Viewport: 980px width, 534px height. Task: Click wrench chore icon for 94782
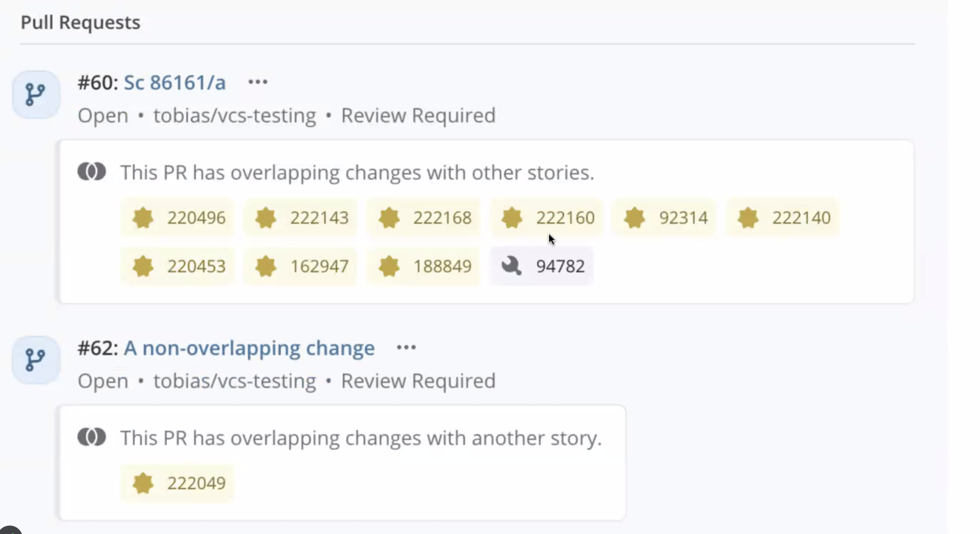click(x=511, y=266)
